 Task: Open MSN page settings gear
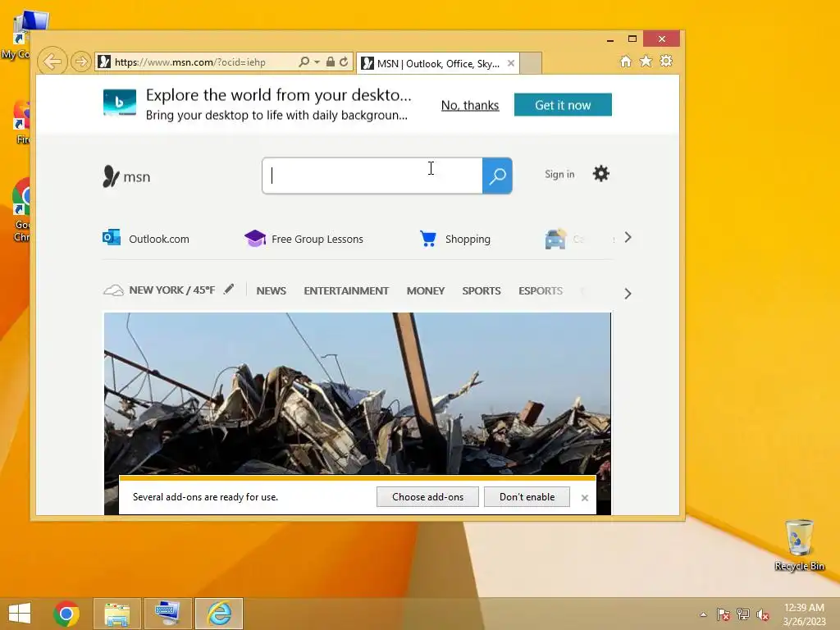coord(600,174)
